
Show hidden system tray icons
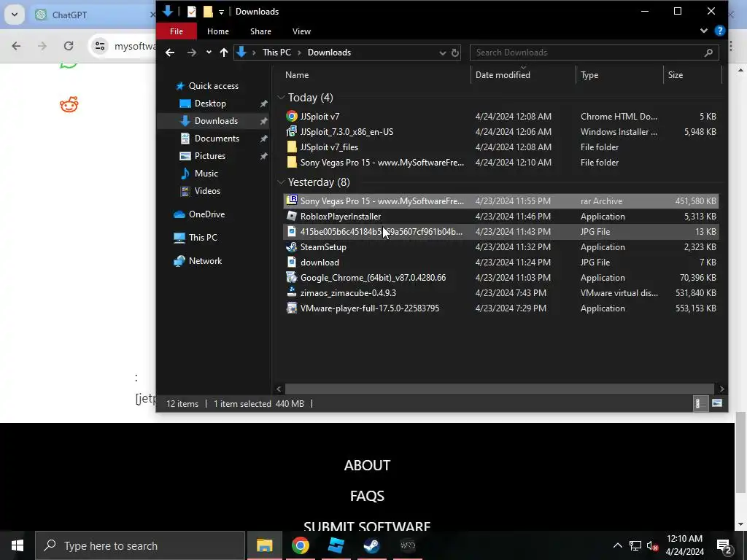617,545
